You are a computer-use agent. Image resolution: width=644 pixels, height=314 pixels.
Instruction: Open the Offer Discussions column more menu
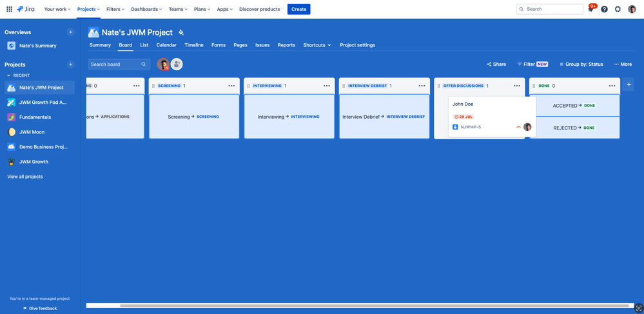pos(517,86)
